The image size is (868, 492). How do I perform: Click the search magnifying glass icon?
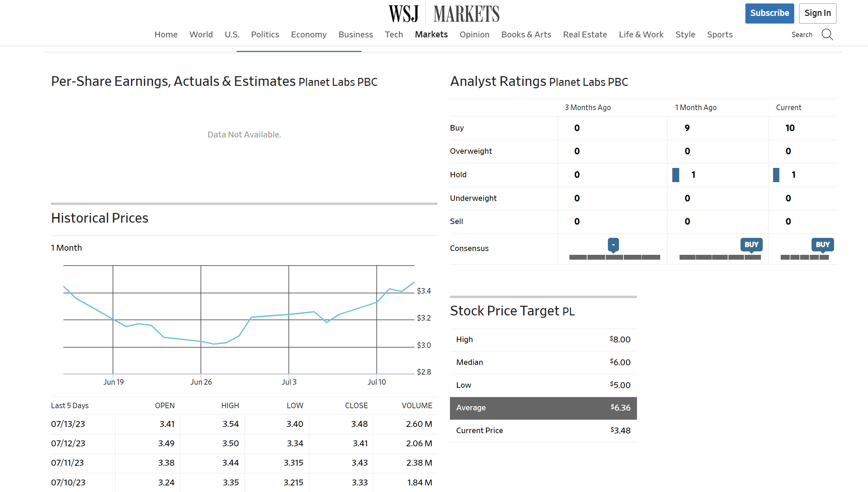[827, 35]
